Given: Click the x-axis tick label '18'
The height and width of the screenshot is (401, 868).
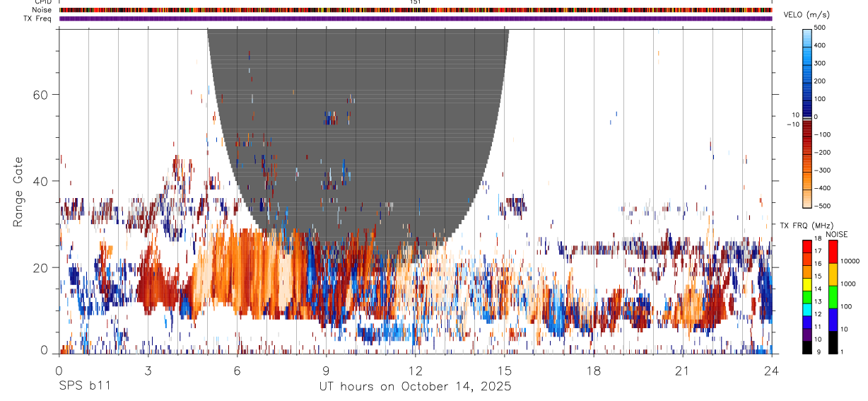Looking at the screenshot, I should click(594, 371).
